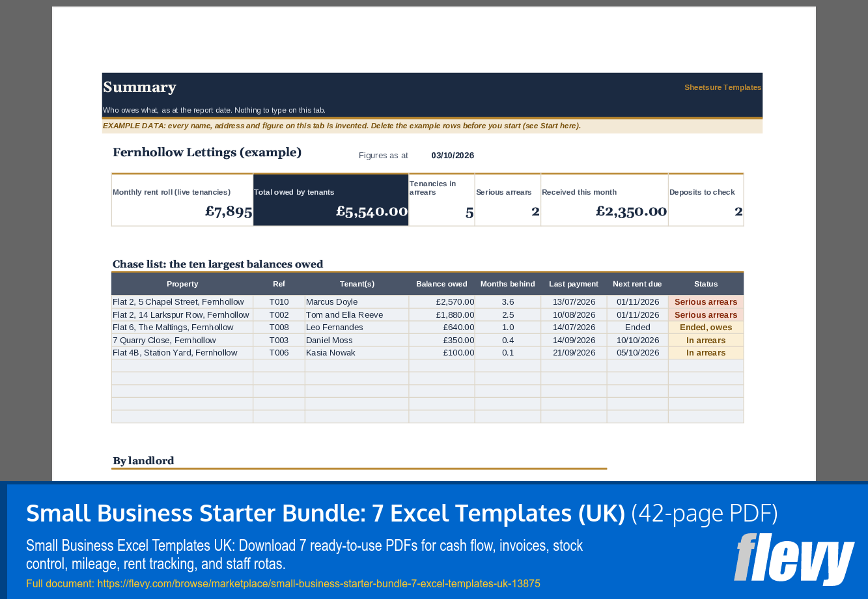
Task: Click the ref cell T003
Action: tap(279, 341)
